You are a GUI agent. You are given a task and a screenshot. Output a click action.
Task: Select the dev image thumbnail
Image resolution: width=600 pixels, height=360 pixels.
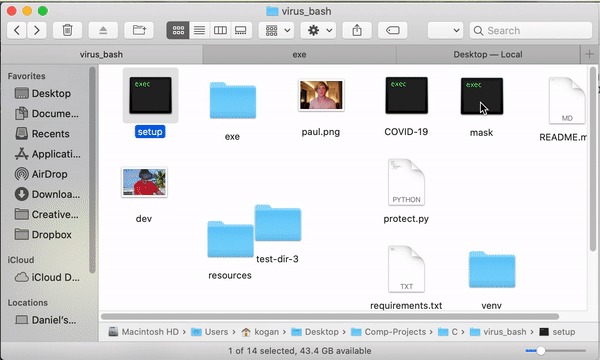144,182
